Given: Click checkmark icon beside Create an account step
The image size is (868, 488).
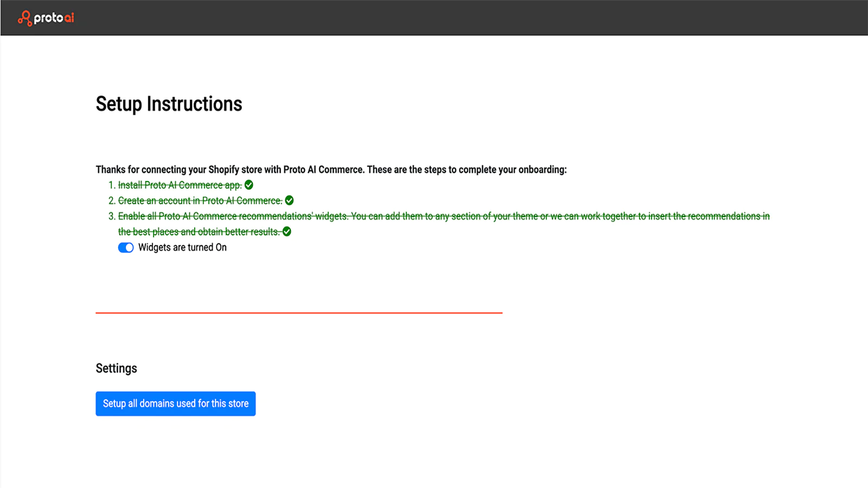Looking at the screenshot, I should coord(290,201).
